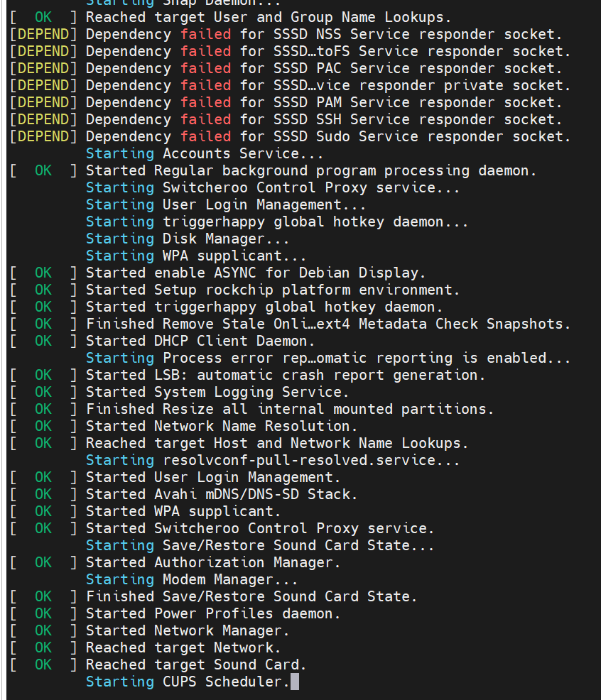Click 'Starting' before Switcheroo Control Proxy service
Image resolution: width=601 pixels, height=700 pixels.
119,187
